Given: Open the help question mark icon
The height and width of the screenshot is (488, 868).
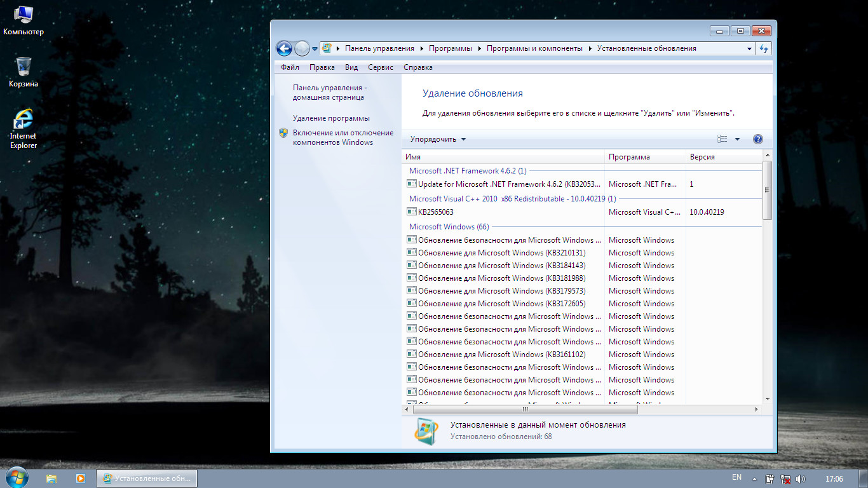Looking at the screenshot, I should pos(757,139).
